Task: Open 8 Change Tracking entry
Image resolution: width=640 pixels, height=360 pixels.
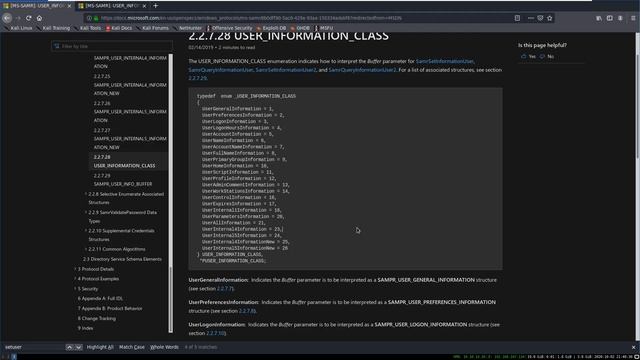Action: point(97,318)
